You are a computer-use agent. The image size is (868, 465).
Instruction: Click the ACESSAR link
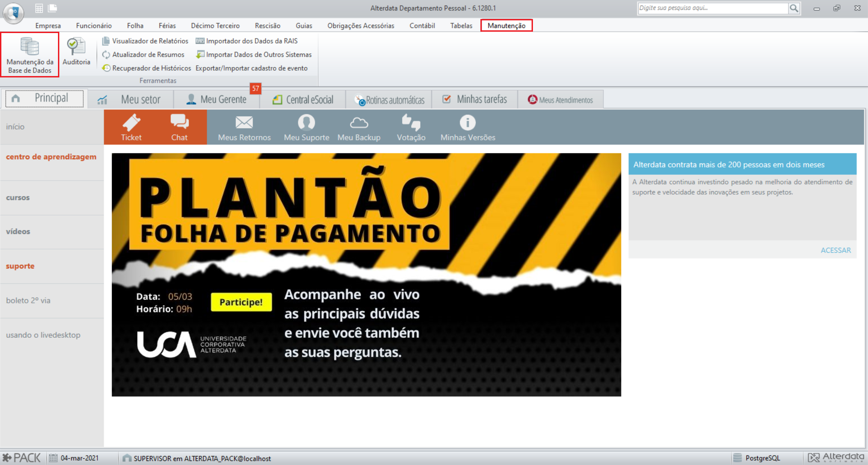click(836, 250)
